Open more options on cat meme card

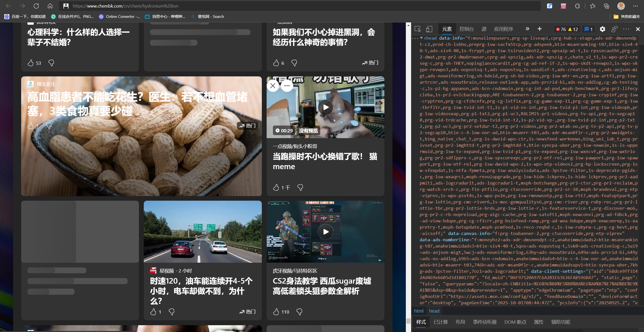(287, 86)
